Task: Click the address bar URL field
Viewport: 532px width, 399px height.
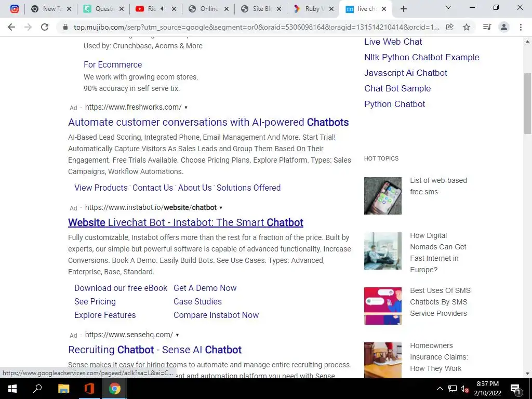Action: (256, 27)
